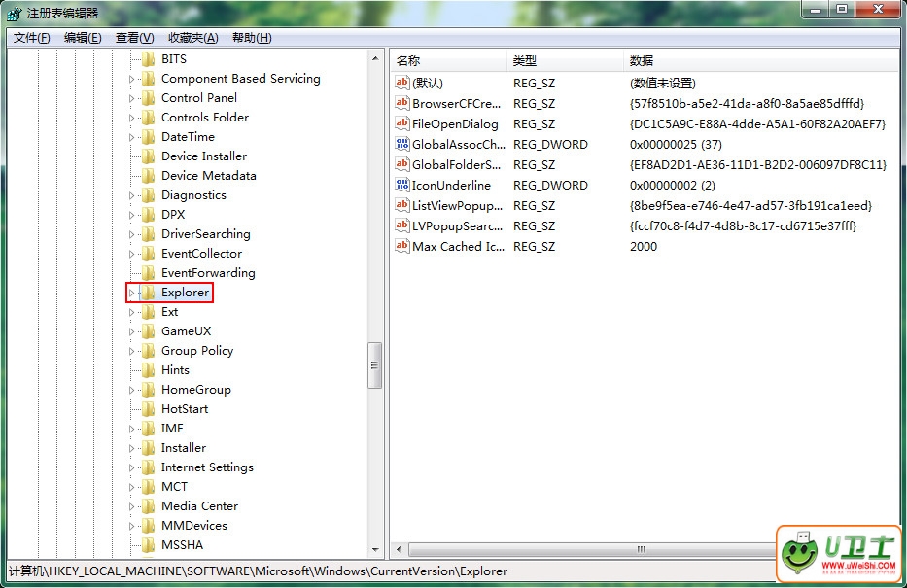The height and width of the screenshot is (588, 907).
Task: Click the GlobalFolderS... string value icon
Action: click(402, 164)
